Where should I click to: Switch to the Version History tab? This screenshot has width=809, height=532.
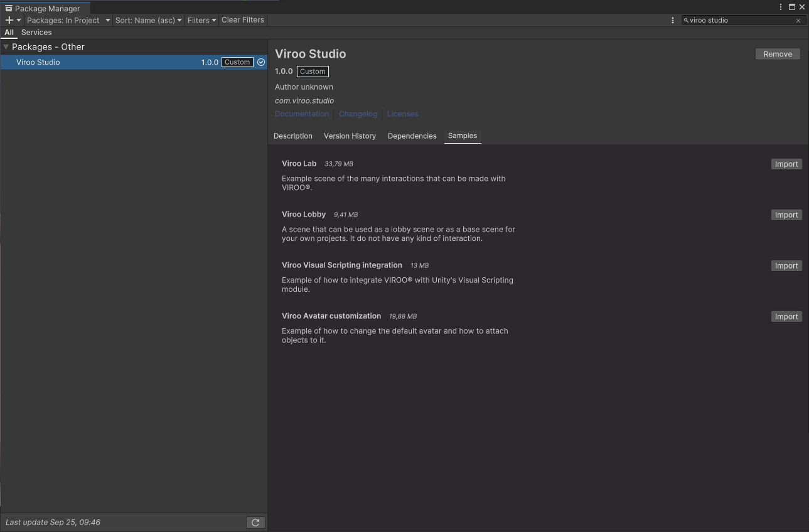(x=350, y=136)
